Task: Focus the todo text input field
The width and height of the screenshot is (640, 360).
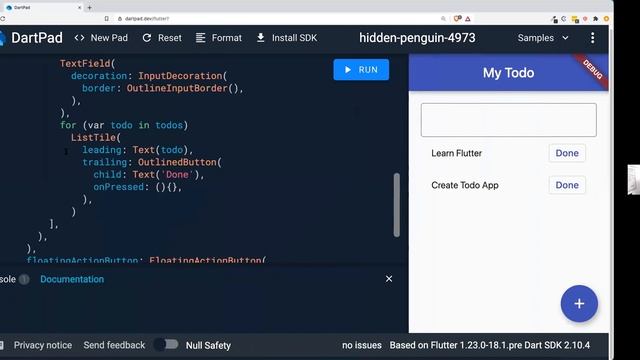Action: [x=509, y=120]
